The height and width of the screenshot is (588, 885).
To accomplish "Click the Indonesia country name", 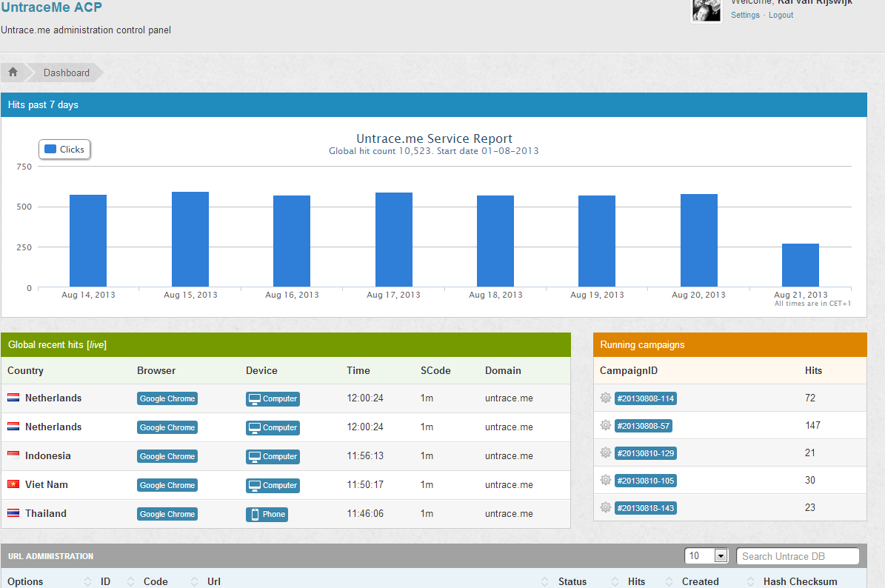I will (x=48, y=455).
